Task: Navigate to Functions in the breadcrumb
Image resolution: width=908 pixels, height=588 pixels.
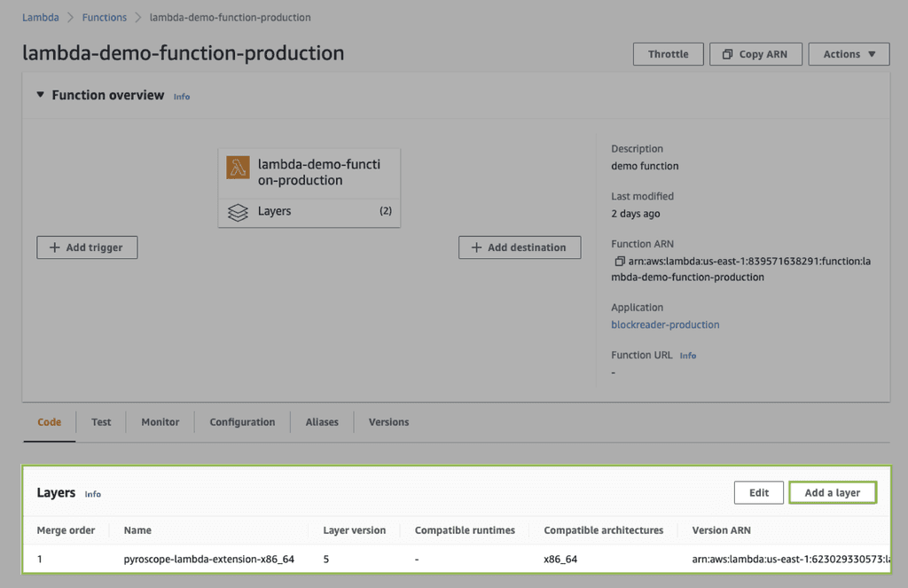Action: click(104, 18)
